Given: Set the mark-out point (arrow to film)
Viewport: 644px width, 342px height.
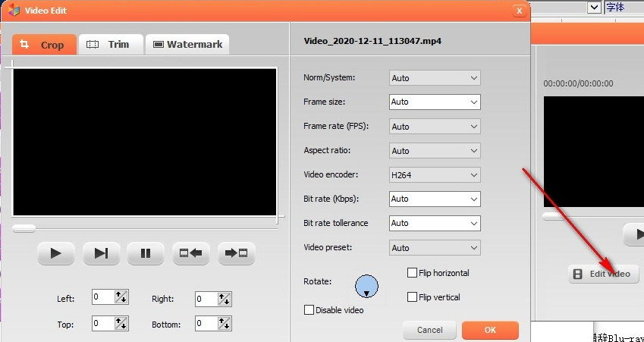Looking at the screenshot, I should point(236,253).
